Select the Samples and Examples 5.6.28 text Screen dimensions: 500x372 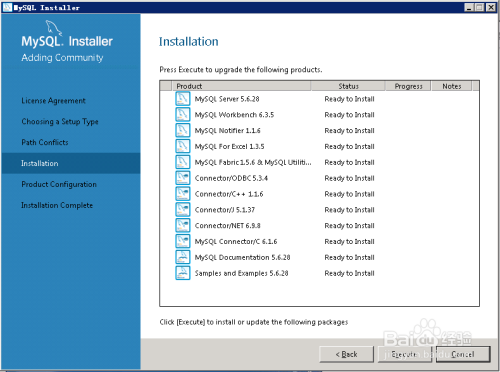tap(241, 273)
